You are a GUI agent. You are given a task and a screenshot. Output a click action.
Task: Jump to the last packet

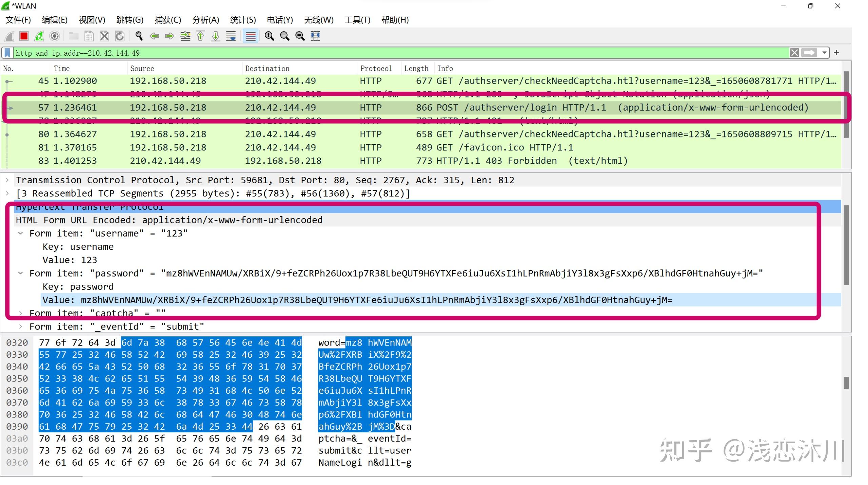(x=215, y=36)
